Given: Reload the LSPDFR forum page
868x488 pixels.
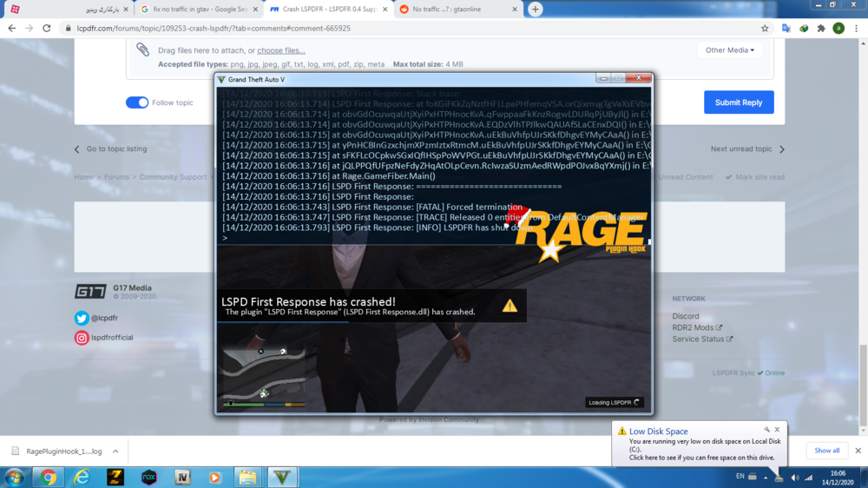Looking at the screenshot, I should click(47, 29).
